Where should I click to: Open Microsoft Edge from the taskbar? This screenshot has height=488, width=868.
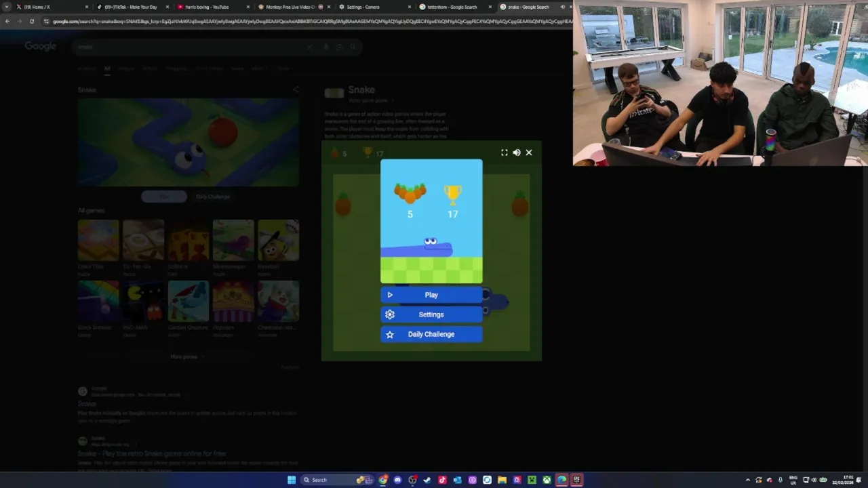click(x=561, y=480)
